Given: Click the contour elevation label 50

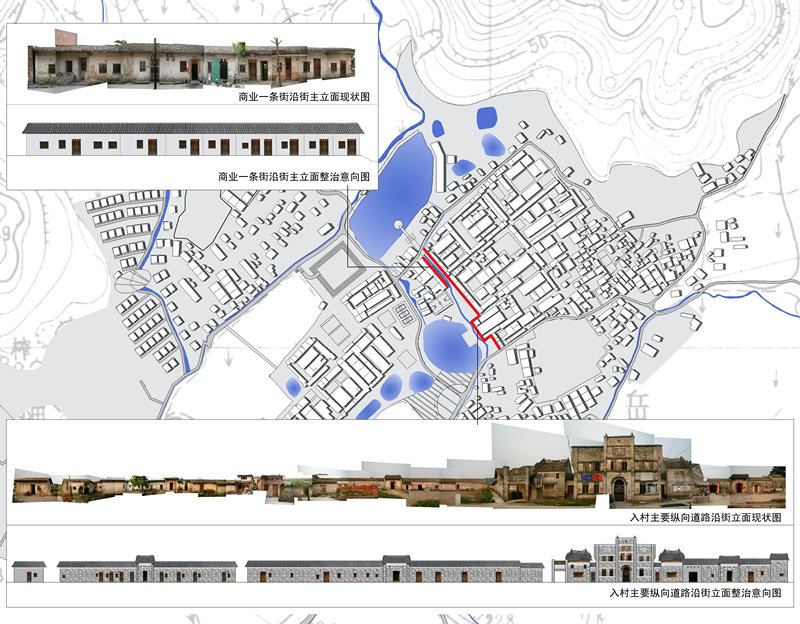Looking at the screenshot, I should pos(538,44).
